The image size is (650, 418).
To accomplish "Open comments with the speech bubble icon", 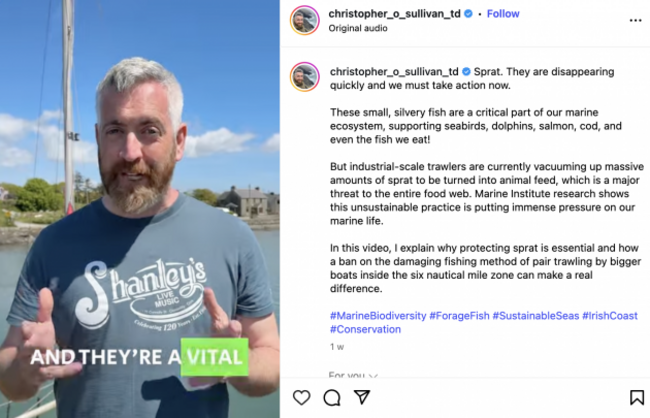I will (332, 397).
